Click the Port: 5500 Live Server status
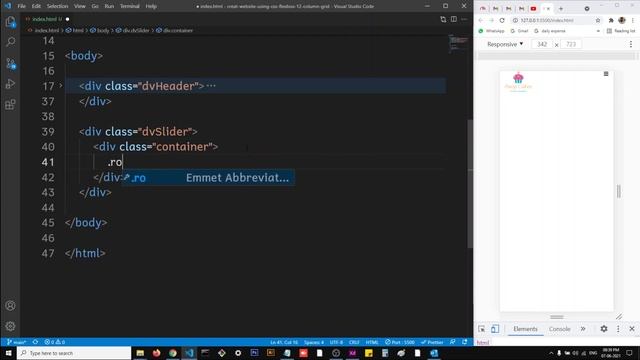Viewport: 640px width, 360px height. pyautogui.click(x=400, y=342)
